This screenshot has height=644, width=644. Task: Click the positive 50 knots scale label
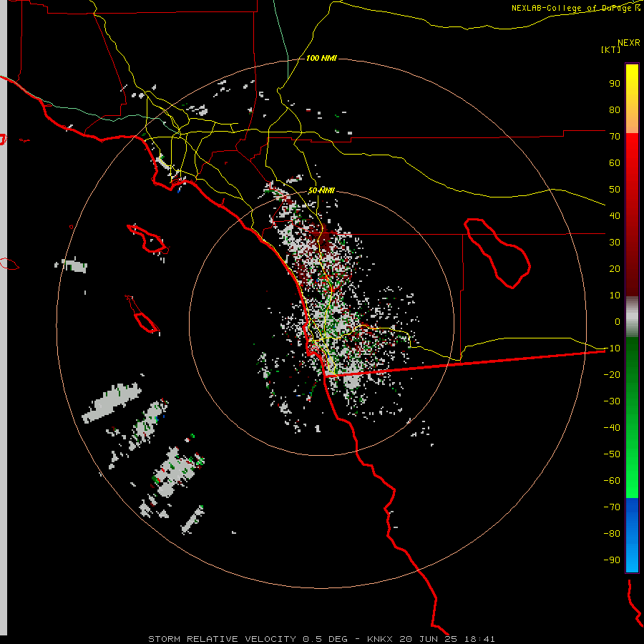coord(615,190)
